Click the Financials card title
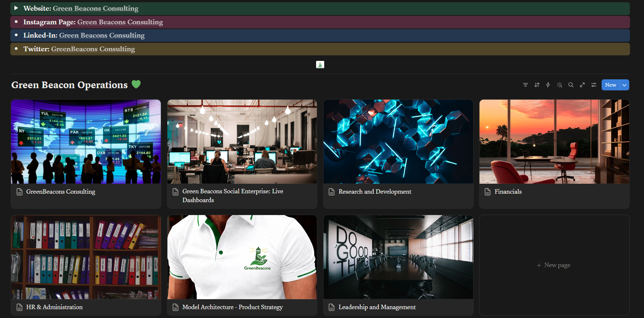 [x=508, y=191]
